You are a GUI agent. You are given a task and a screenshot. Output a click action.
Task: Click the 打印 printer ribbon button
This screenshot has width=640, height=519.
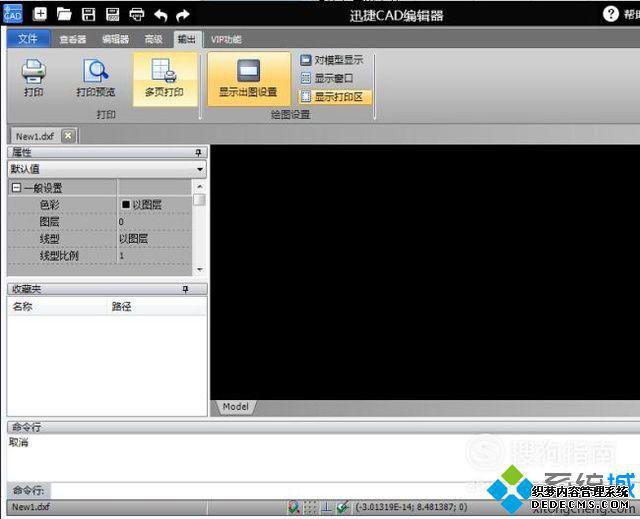pos(33,78)
